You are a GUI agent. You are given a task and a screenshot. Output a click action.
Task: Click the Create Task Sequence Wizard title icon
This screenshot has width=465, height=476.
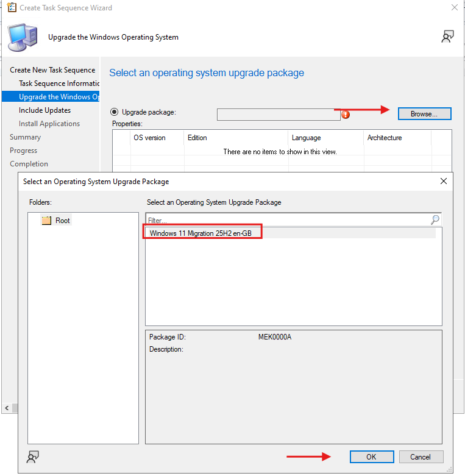pos(11,8)
